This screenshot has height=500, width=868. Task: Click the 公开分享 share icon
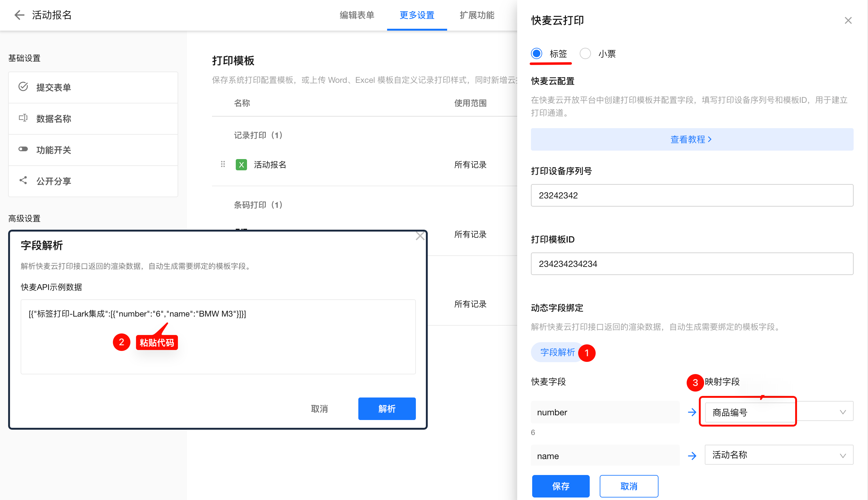[x=23, y=181]
